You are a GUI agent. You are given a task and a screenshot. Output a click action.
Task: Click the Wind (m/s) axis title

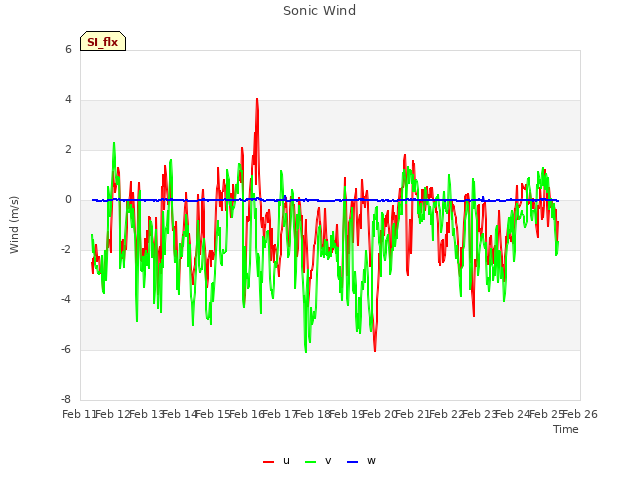[14, 225]
